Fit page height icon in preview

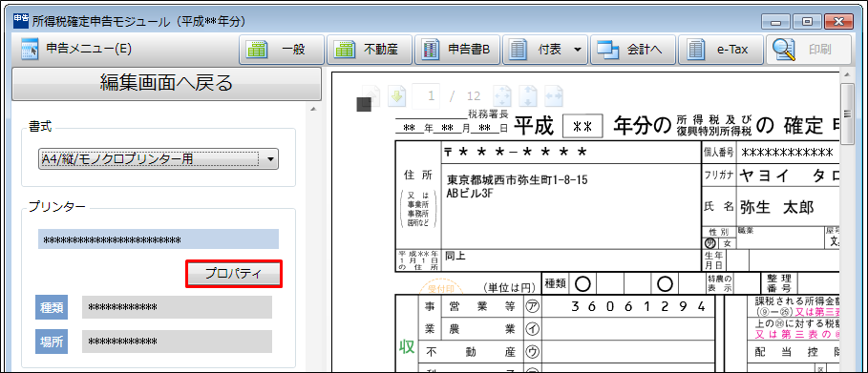[527, 95]
